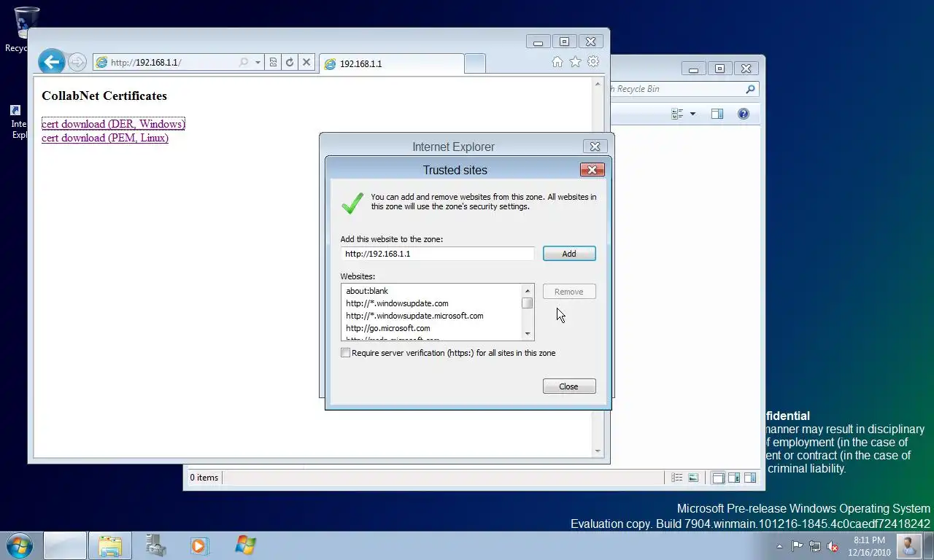Click the IE page scroll-up arrow
Screen dimensions: 934x560
coord(598,83)
